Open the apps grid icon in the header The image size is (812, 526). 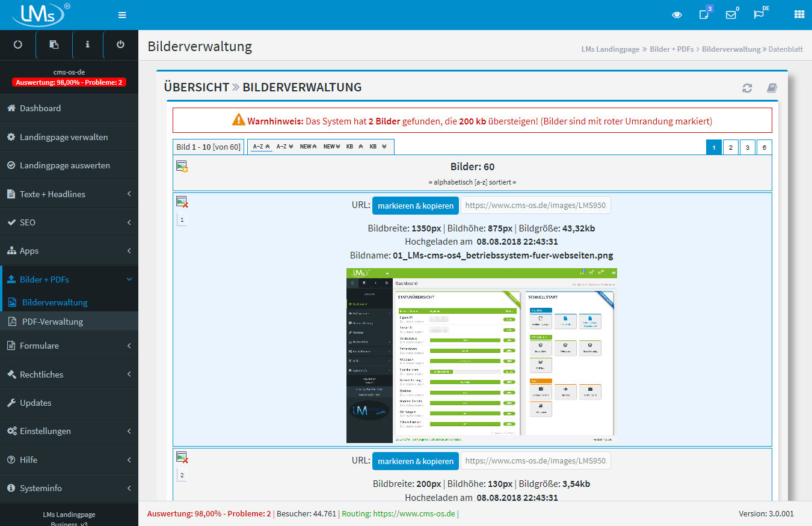tap(799, 15)
